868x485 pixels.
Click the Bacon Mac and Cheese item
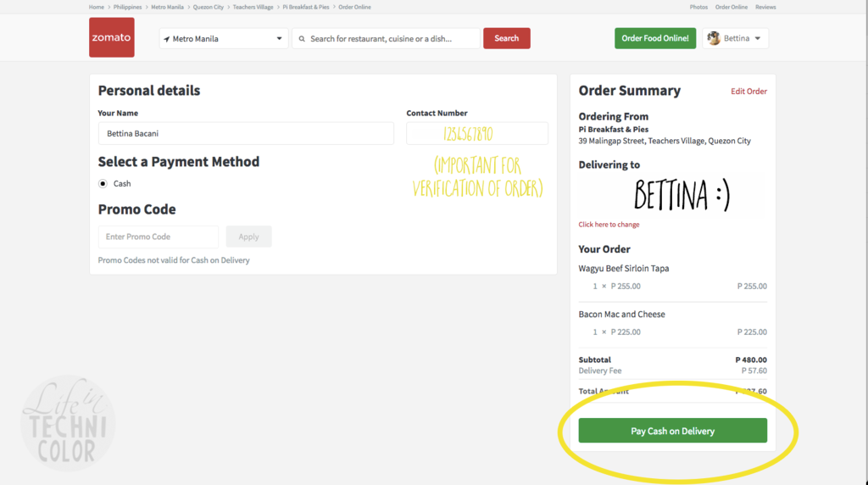pyautogui.click(x=621, y=315)
